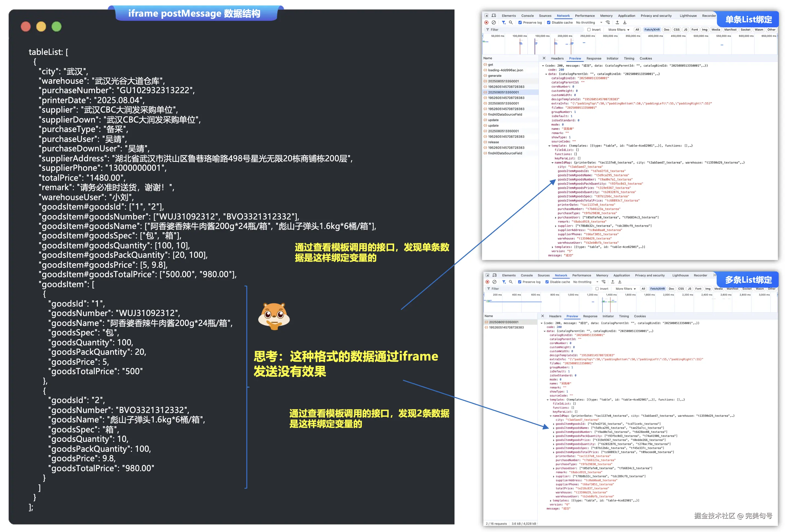Enable Invert checkbox in upper DevTools

[x=589, y=30]
